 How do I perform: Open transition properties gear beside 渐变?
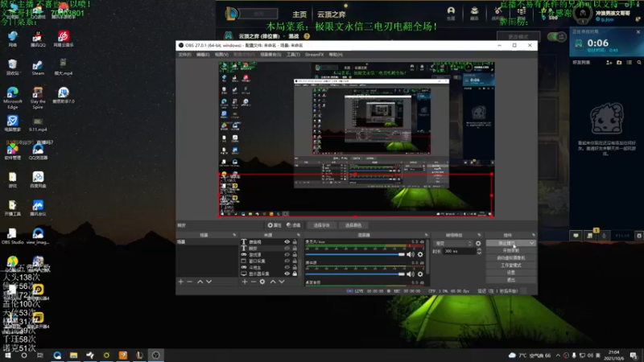click(x=478, y=244)
